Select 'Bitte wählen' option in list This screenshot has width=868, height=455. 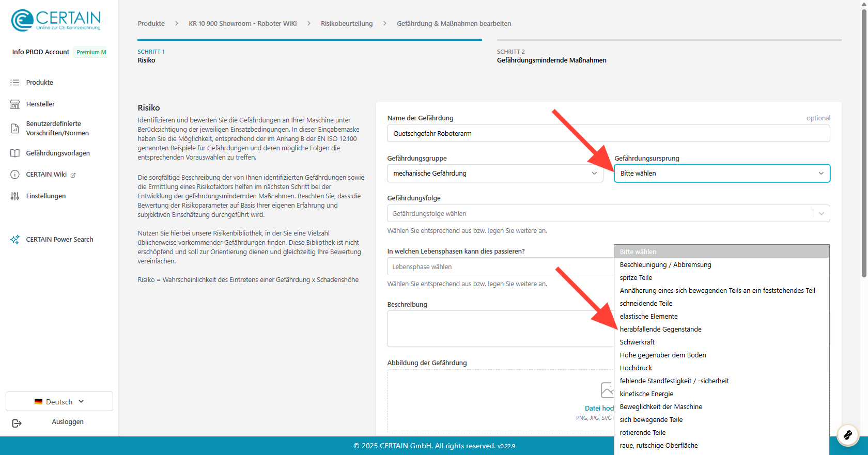722,252
